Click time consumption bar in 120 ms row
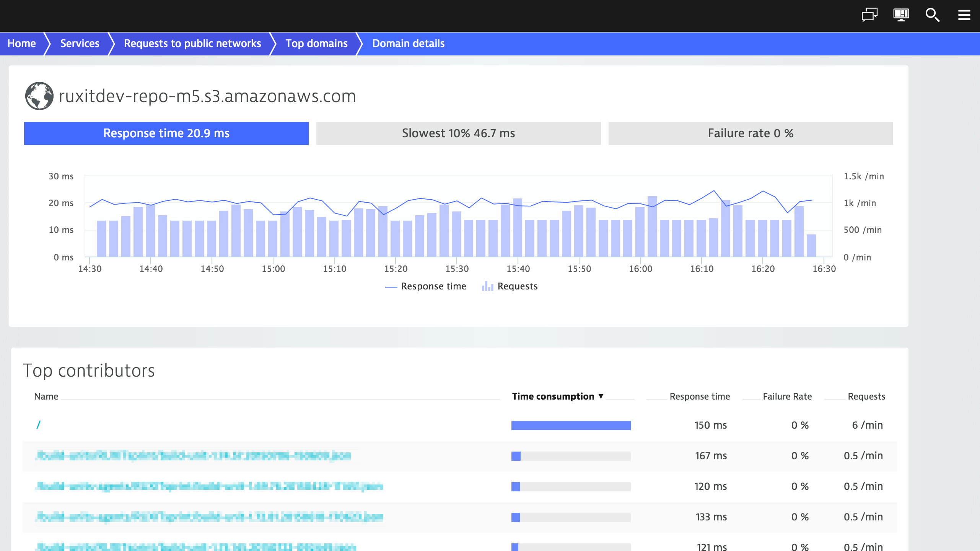The width and height of the screenshot is (980, 551). coord(571,487)
